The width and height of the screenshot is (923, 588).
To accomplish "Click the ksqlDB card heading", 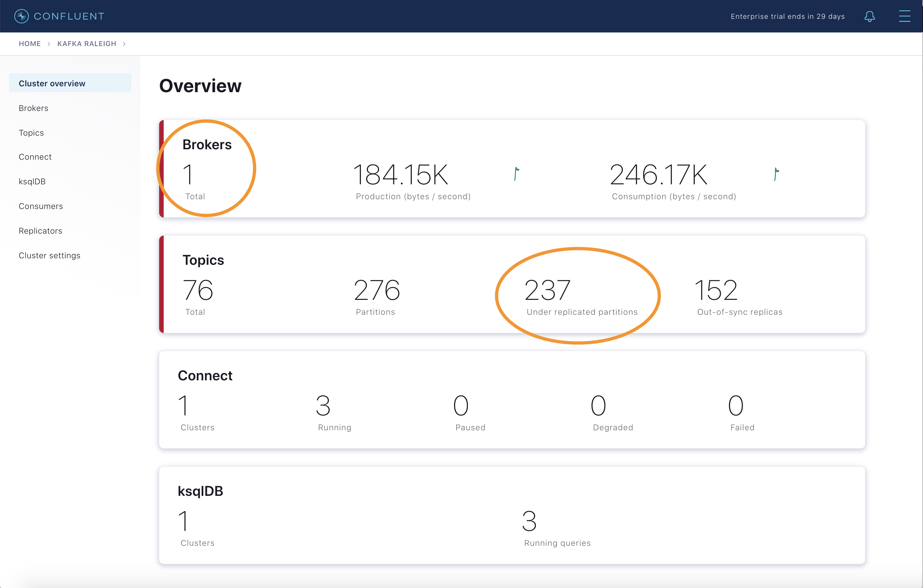I will [x=200, y=491].
